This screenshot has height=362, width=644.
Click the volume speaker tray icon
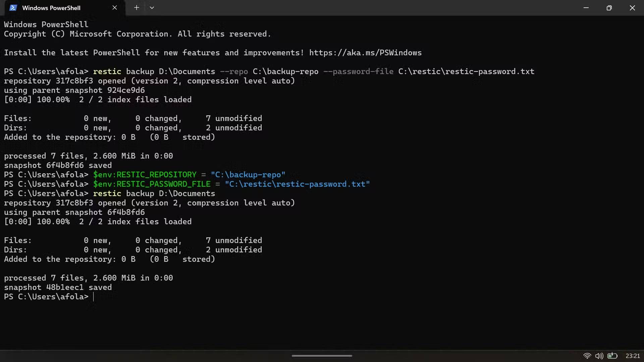[599, 356]
